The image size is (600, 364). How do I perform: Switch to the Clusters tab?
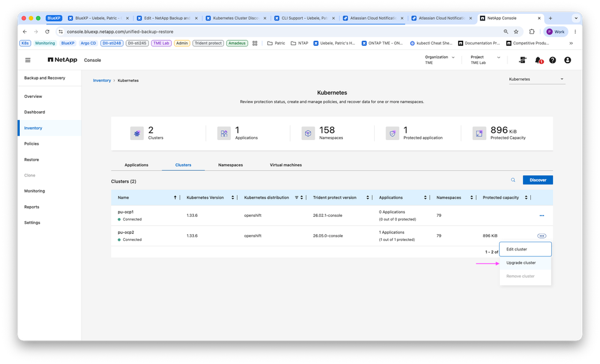point(183,165)
